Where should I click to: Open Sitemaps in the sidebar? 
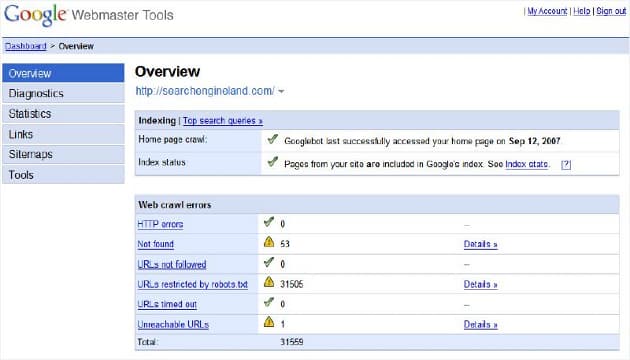click(63, 154)
